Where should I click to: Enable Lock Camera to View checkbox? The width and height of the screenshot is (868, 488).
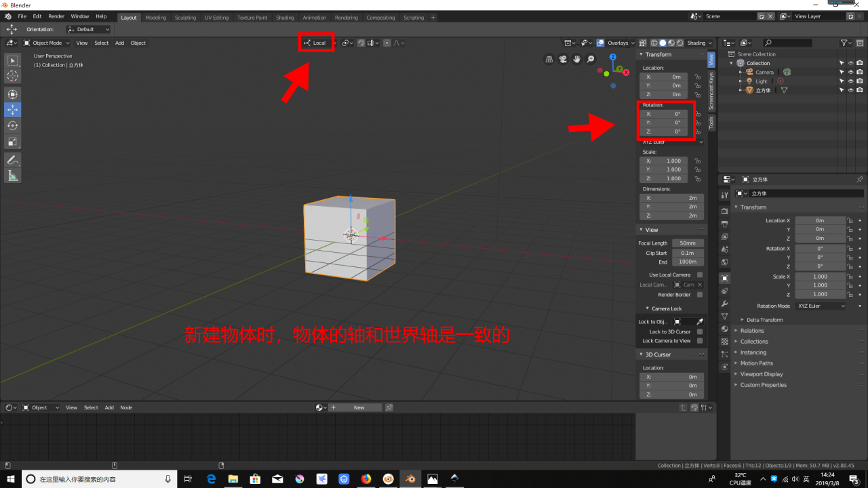700,341
